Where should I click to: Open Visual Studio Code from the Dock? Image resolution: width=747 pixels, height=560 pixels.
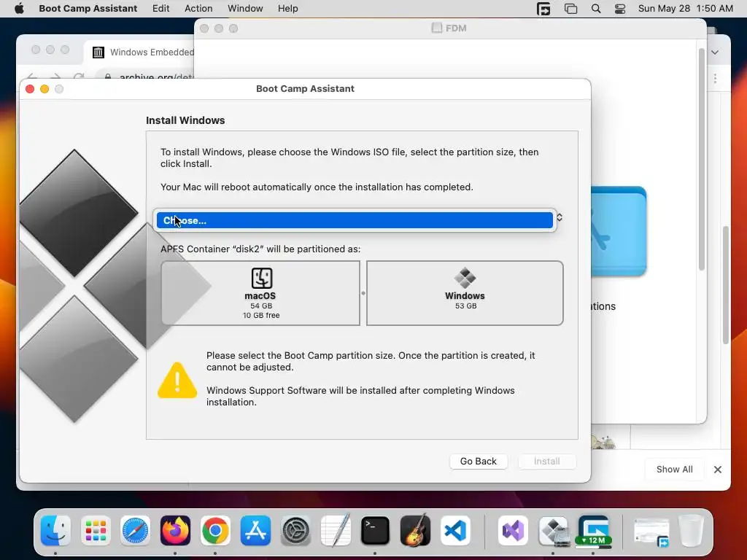[455, 531]
